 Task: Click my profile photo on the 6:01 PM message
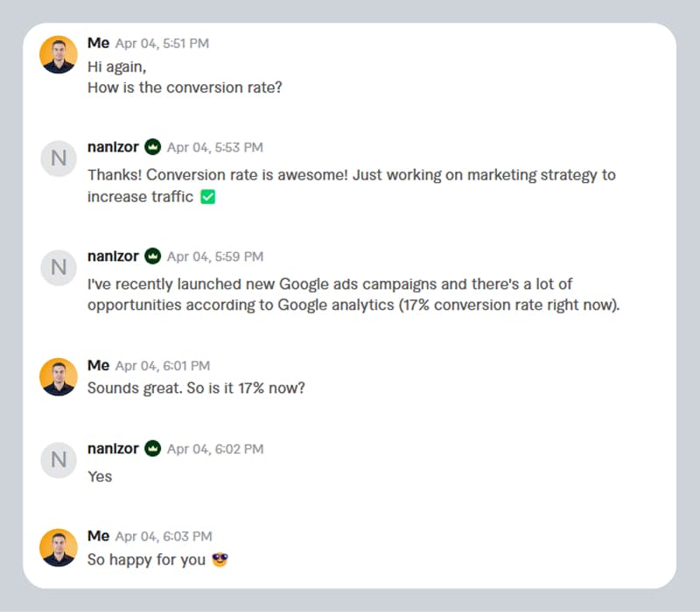[x=59, y=376]
